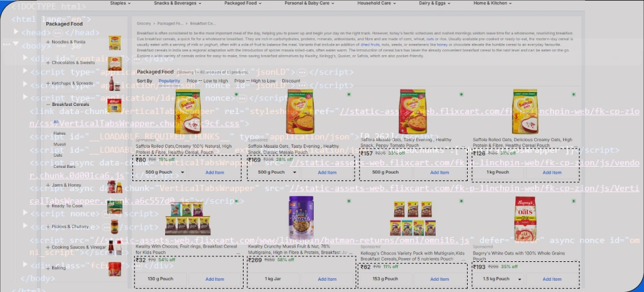644x292 pixels.
Task: Add ₹32 Kwality Chocos to cart
Action: coord(215,279)
